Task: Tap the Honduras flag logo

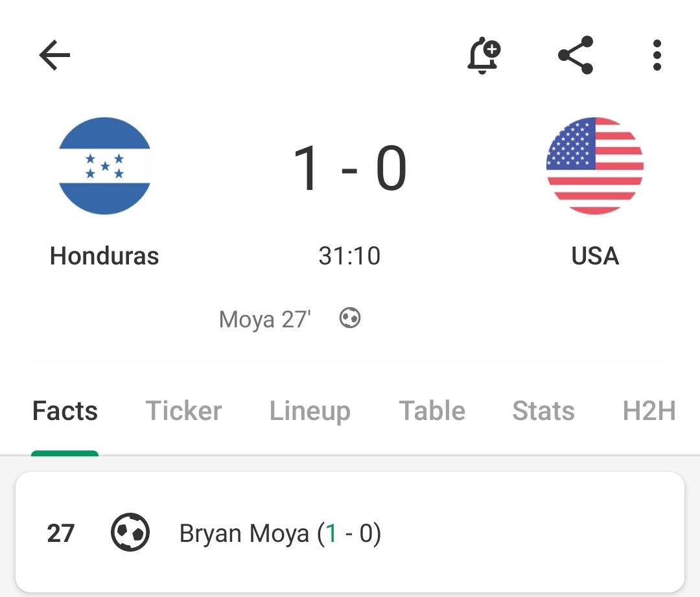Action: [104, 166]
